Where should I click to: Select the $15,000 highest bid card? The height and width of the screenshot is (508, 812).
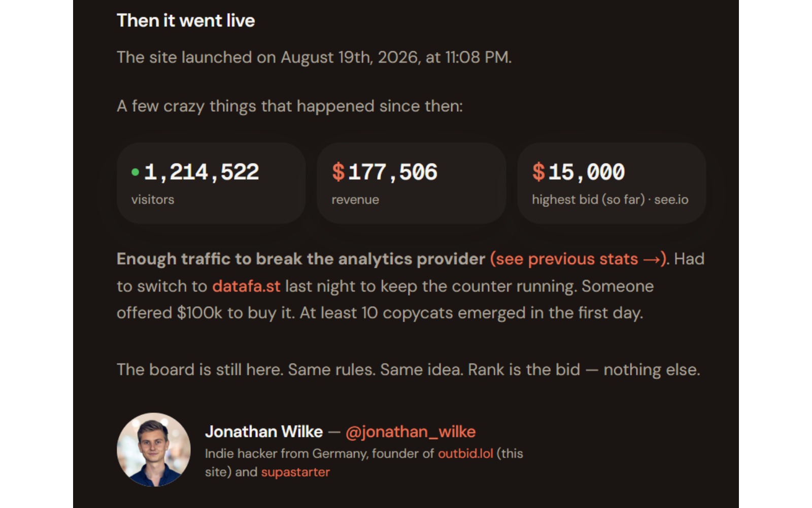(x=612, y=183)
